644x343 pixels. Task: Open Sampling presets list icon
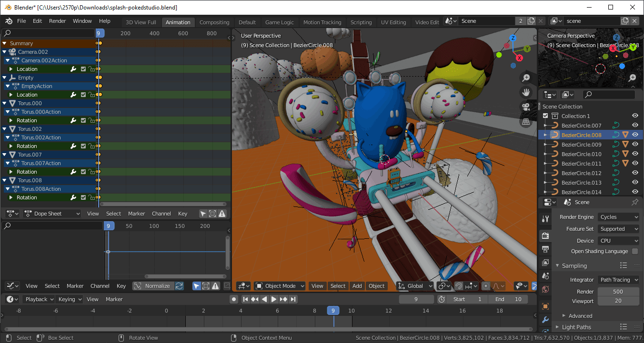(623, 265)
